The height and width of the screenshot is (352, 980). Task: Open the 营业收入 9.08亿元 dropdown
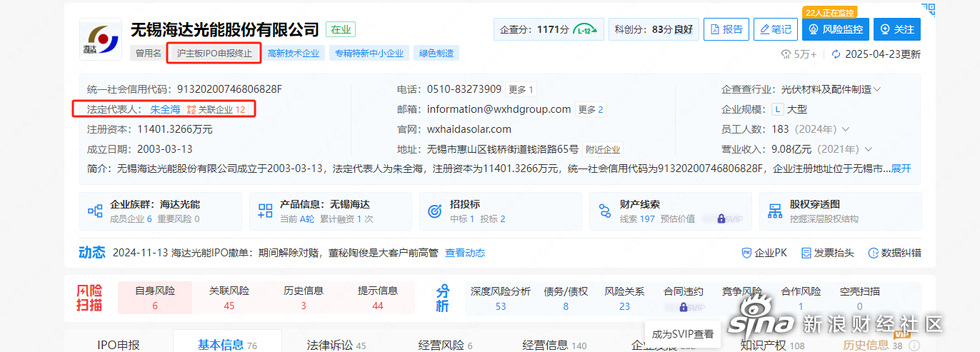pyautogui.click(x=822, y=149)
